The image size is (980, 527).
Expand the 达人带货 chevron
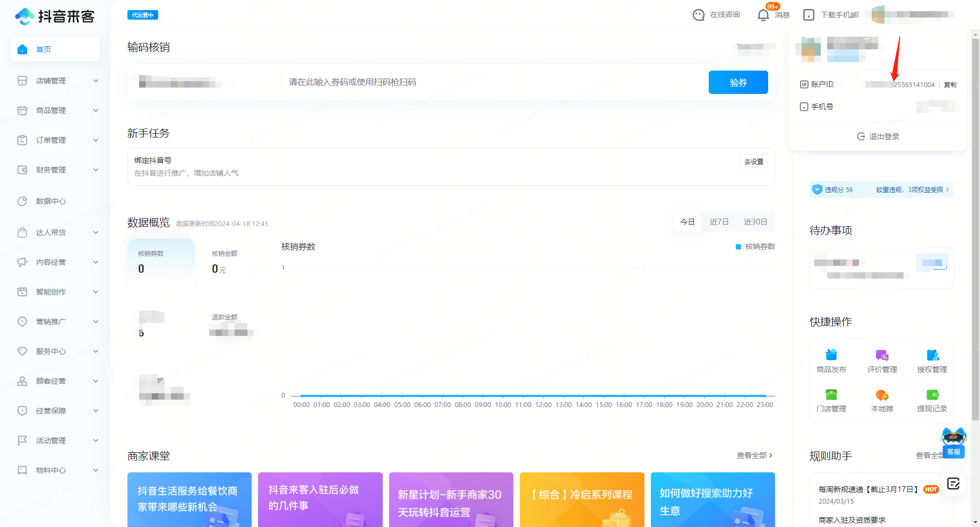click(x=96, y=232)
